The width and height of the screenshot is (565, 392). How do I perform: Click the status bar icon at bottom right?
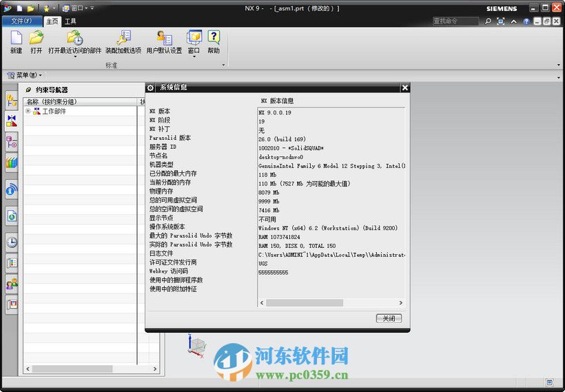pos(550,382)
